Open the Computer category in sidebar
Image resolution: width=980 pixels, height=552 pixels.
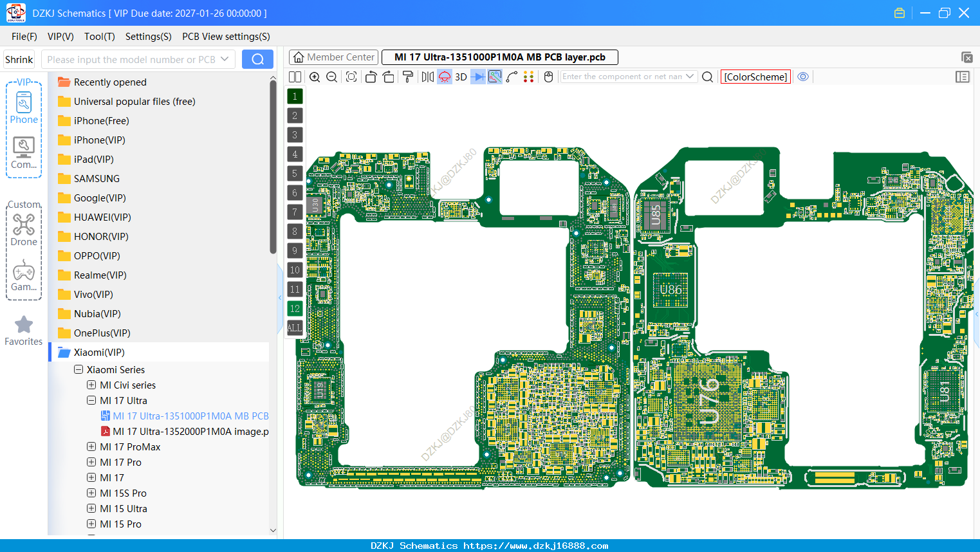pos(24,152)
